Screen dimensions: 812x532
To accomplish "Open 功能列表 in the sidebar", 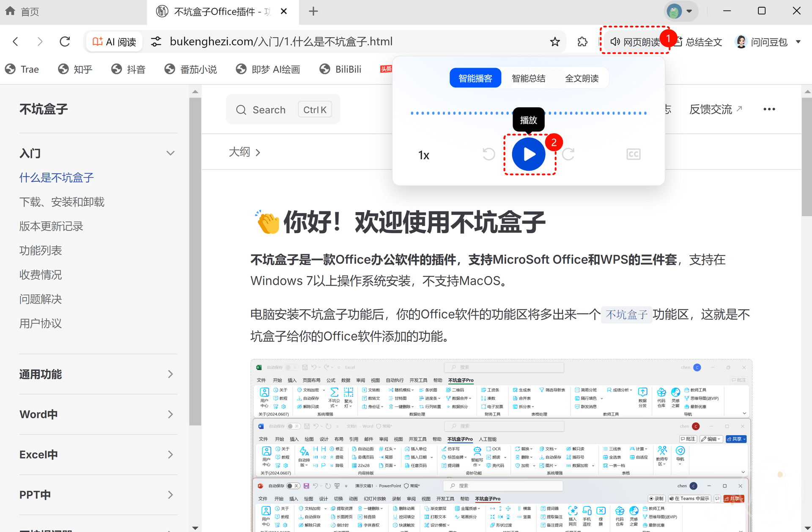I will pyautogui.click(x=41, y=251).
